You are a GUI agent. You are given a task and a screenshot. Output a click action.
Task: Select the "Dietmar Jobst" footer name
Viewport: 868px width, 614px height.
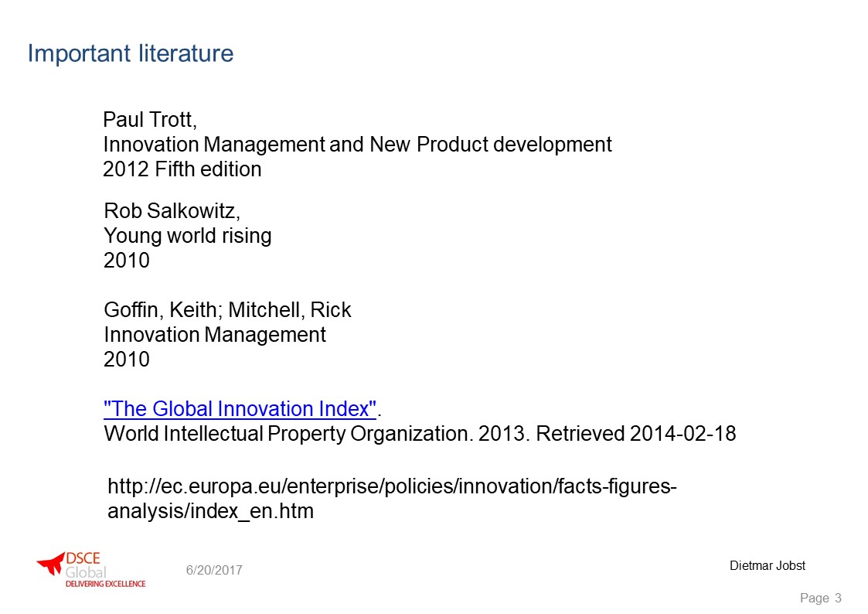pos(768,565)
